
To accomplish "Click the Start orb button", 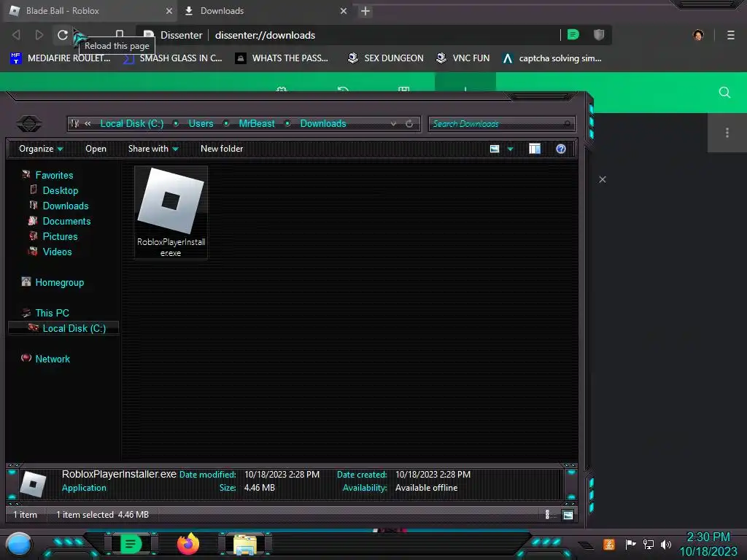I will pos(18,544).
